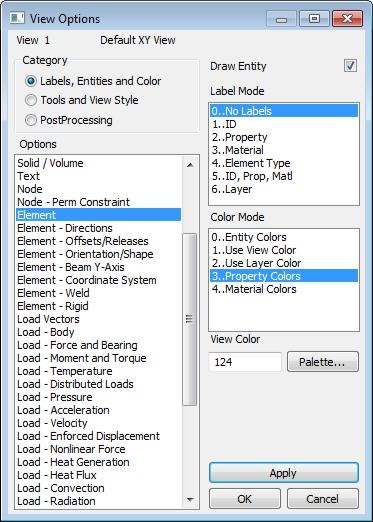Click the Cancel button
The width and height of the screenshot is (373, 522).
coord(323,499)
